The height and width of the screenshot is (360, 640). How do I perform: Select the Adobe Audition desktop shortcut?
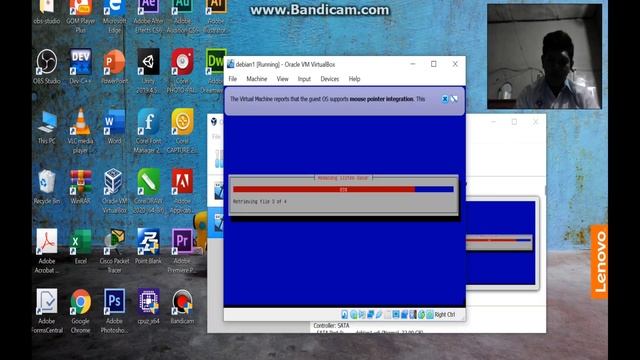(x=182, y=16)
